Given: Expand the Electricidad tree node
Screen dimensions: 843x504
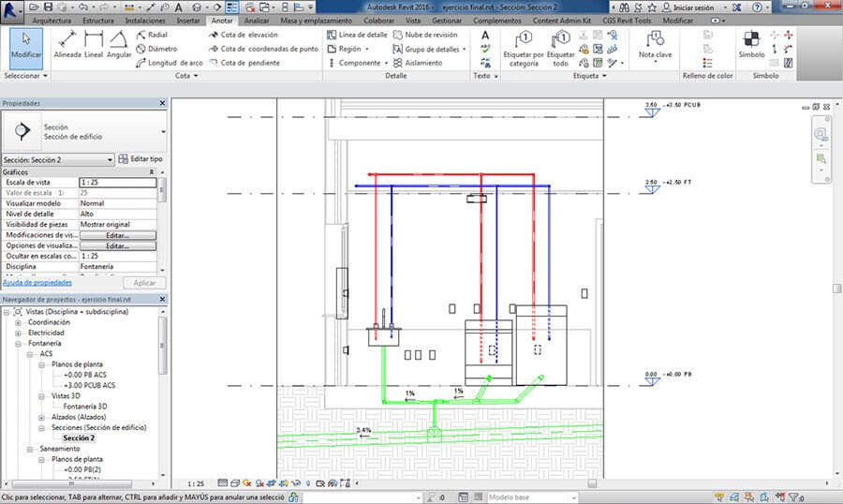Looking at the screenshot, I should (x=19, y=333).
